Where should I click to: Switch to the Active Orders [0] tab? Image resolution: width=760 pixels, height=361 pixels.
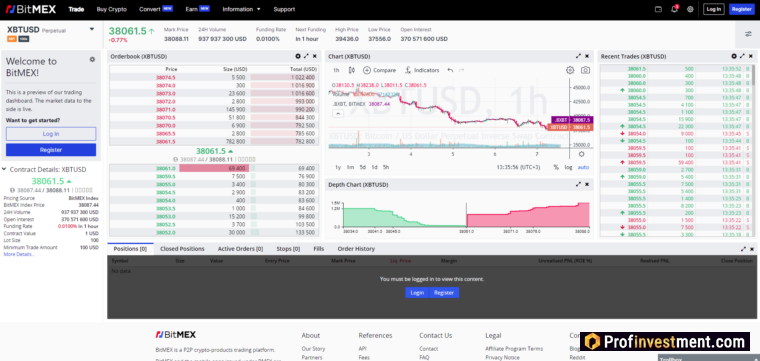pos(240,249)
